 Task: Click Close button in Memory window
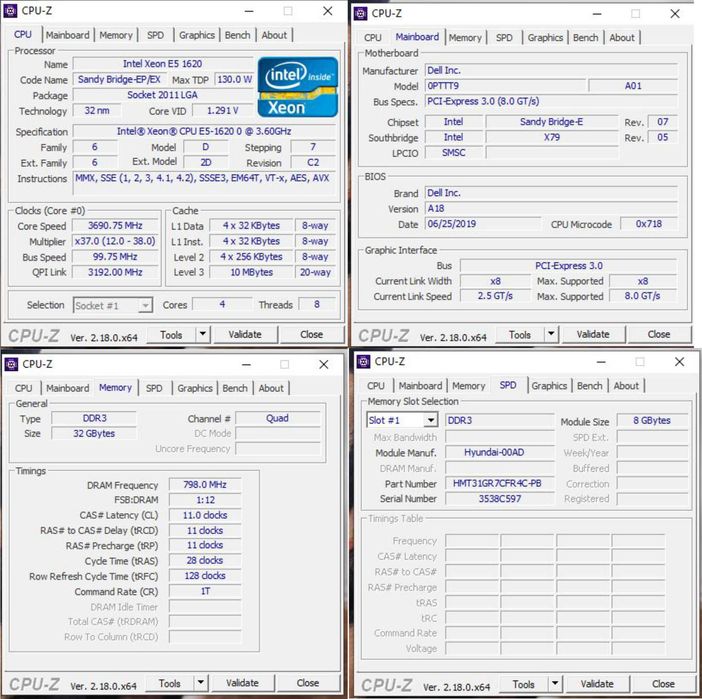coord(308,683)
